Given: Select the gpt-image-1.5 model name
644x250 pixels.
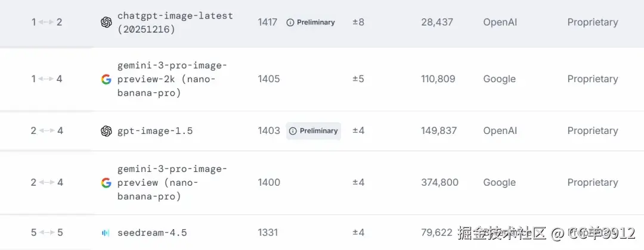Looking at the screenshot, I should 155,131.
